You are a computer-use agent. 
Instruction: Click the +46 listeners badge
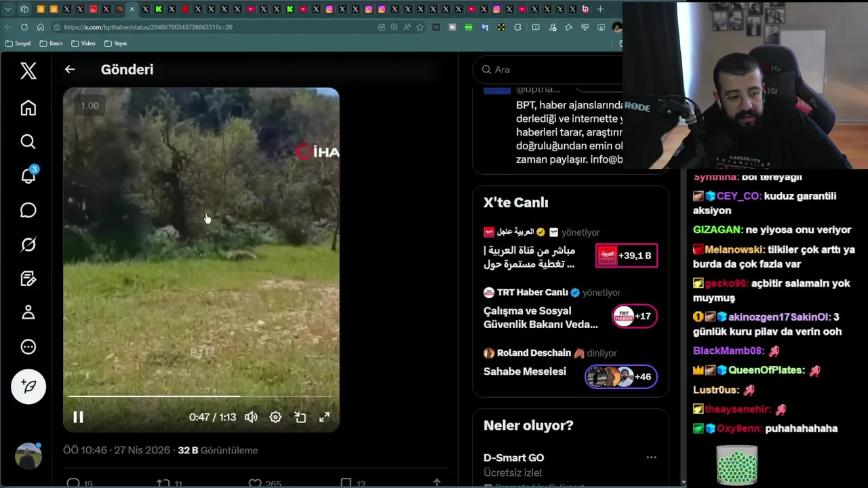coord(621,377)
